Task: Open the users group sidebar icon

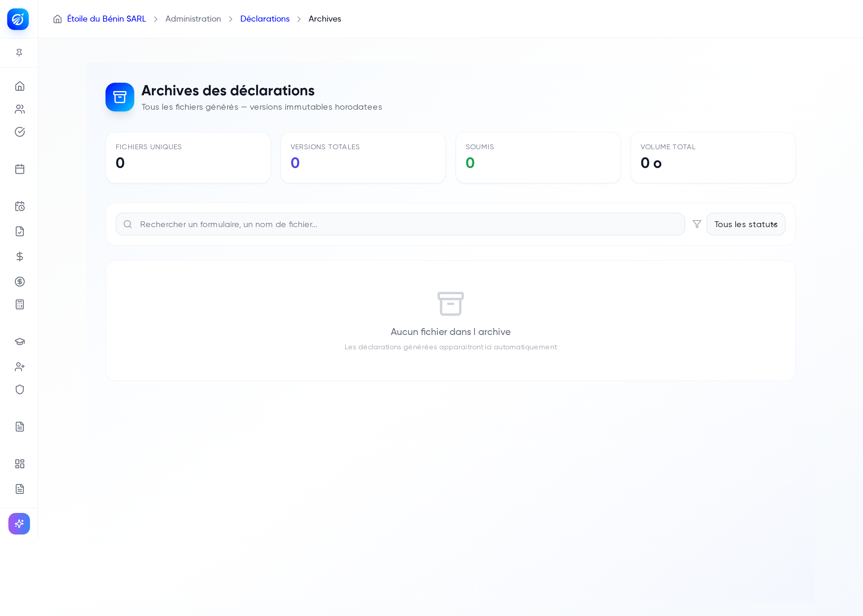Action: (x=20, y=109)
